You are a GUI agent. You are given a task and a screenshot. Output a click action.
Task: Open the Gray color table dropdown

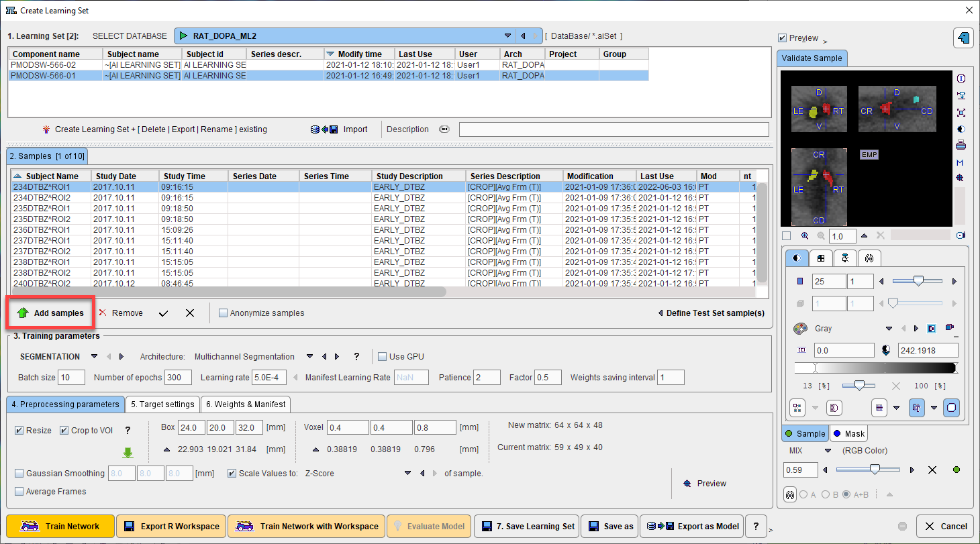(x=889, y=329)
